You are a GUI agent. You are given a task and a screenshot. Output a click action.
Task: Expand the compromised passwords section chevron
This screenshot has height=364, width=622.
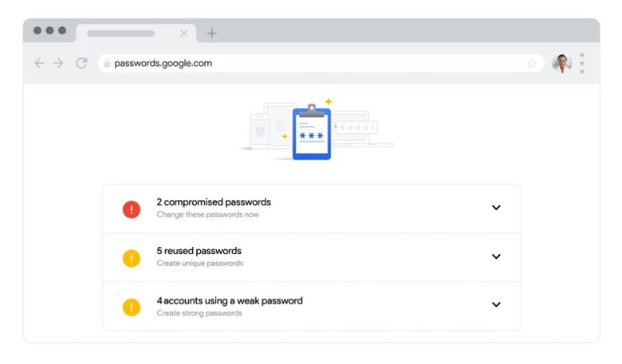(496, 208)
